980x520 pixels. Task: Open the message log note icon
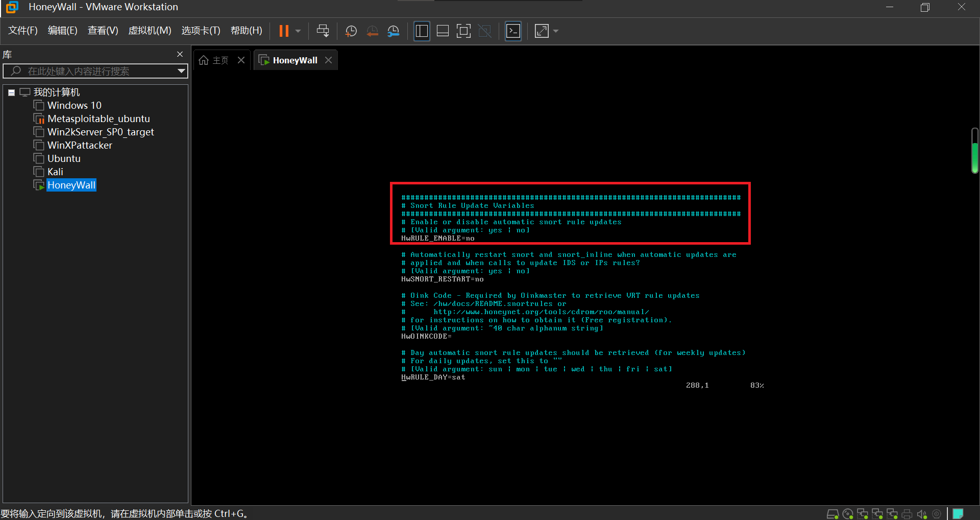tap(958, 514)
